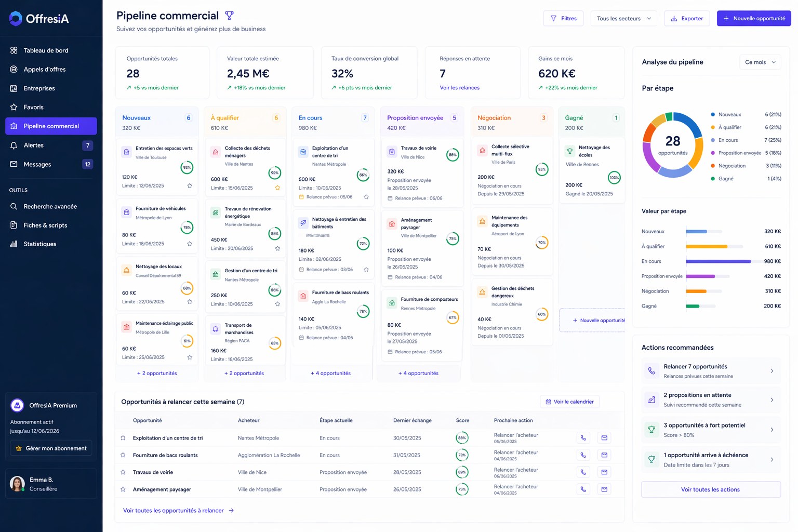Open Entreprises menu item

click(51, 88)
